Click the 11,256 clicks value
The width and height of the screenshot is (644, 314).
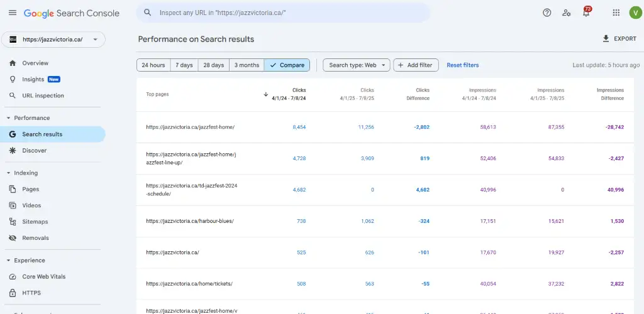coord(366,127)
